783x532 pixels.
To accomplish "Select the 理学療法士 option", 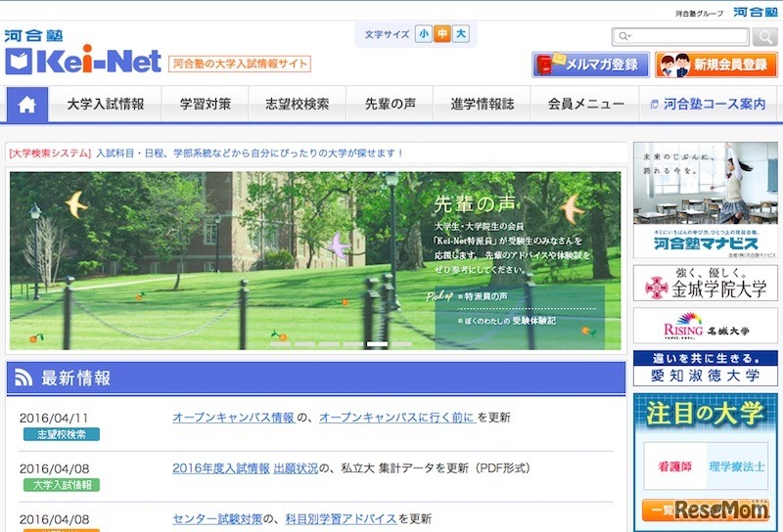I will coord(737,466).
